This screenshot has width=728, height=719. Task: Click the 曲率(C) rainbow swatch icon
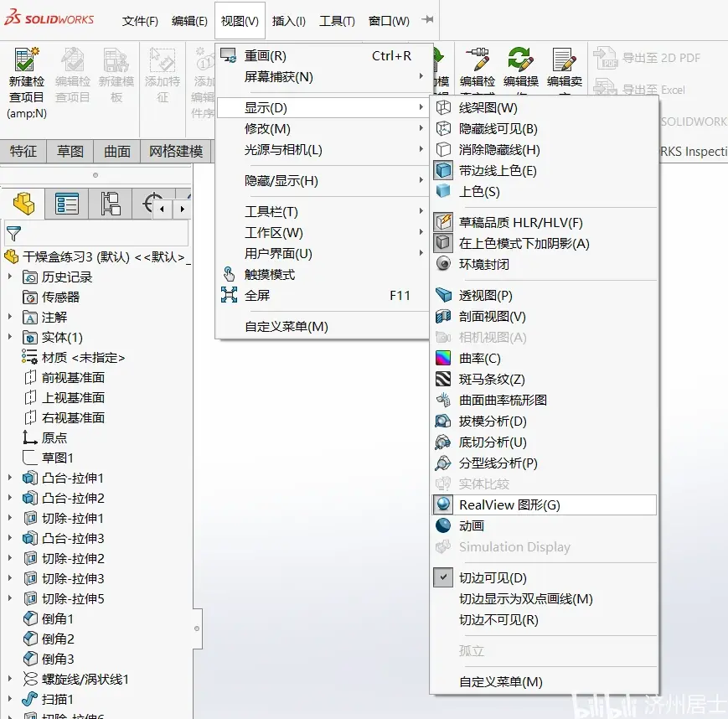click(443, 358)
